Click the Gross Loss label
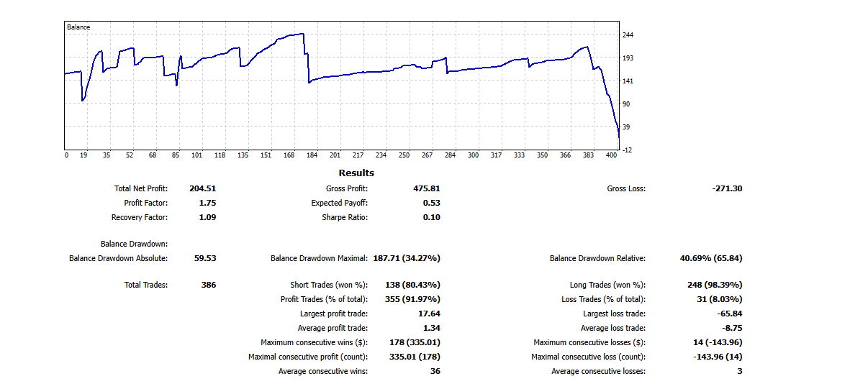Image resolution: width=868 pixels, height=384 pixels. pos(626,189)
